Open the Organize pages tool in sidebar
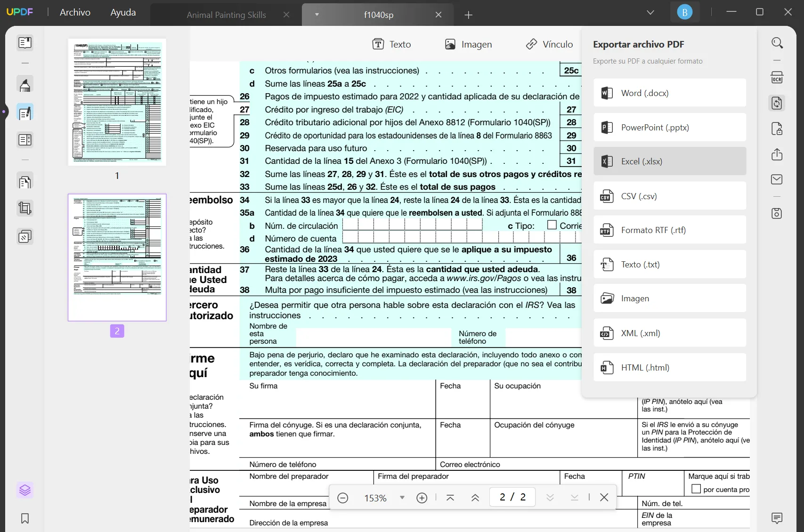The height and width of the screenshot is (532, 804). (25, 182)
